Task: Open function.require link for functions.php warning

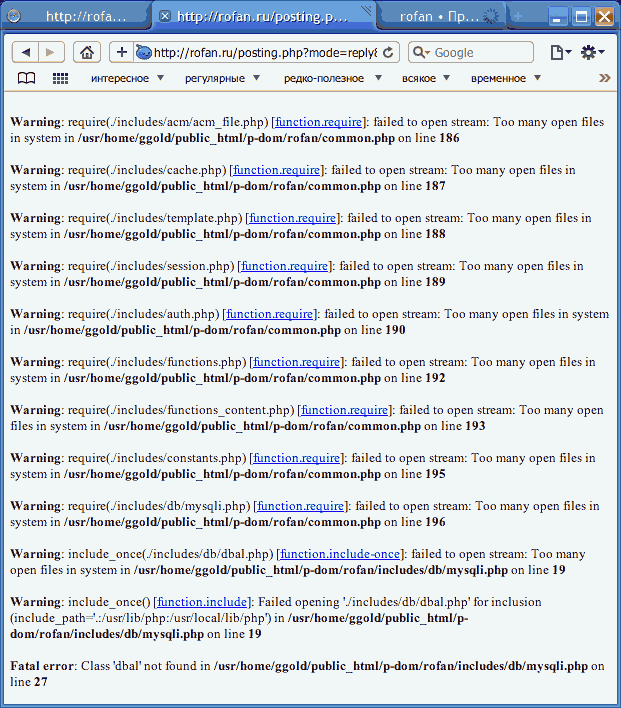Action: tap(296, 362)
